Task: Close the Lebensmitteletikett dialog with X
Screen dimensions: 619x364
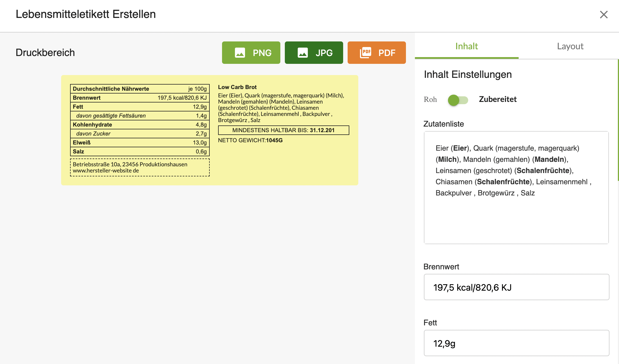Action: pyautogui.click(x=604, y=15)
